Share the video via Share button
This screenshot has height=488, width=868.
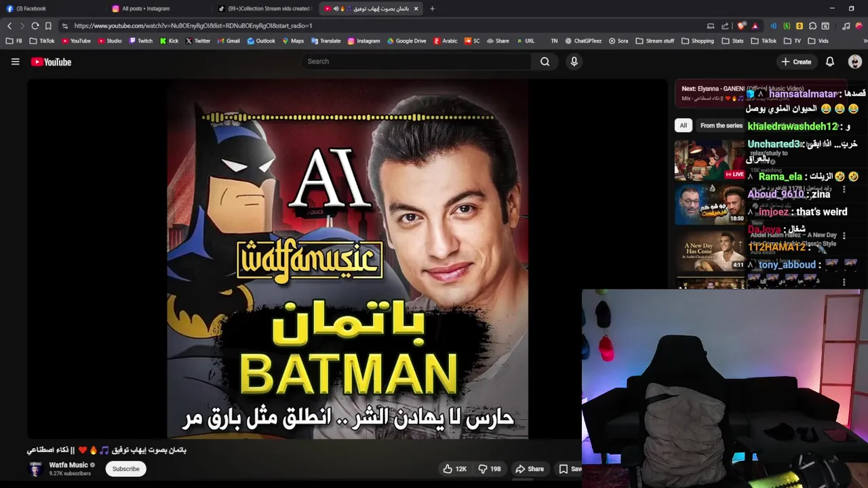click(529, 469)
